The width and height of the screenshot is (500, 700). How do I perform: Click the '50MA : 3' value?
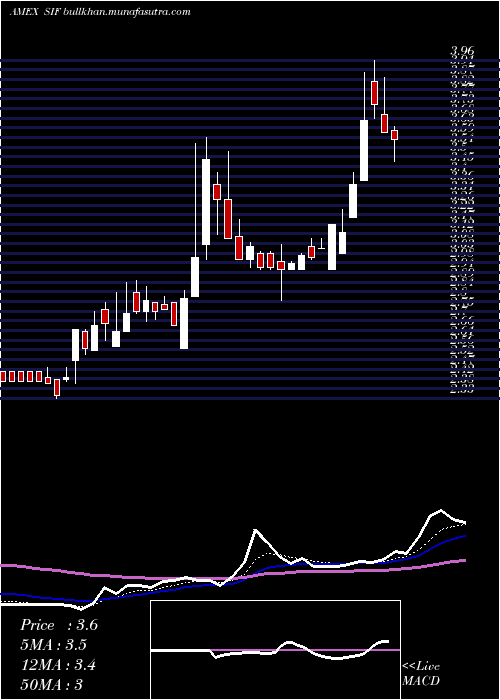click(52, 685)
